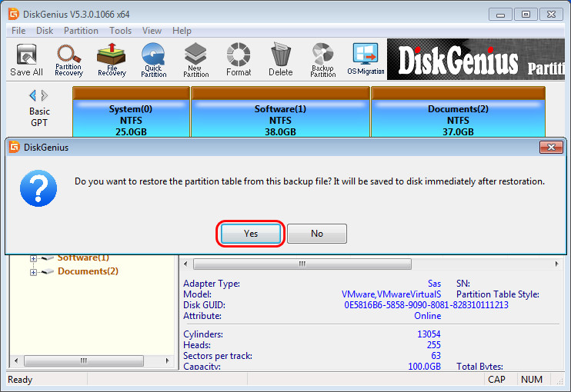Select Quick Partition toolbar icon
The width and height of the screenshot is (571, 392).
[153, 60]
